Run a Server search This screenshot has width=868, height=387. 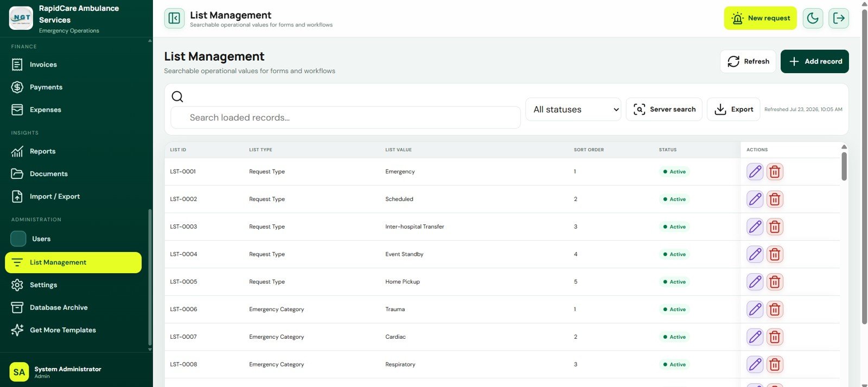point(664,109)
